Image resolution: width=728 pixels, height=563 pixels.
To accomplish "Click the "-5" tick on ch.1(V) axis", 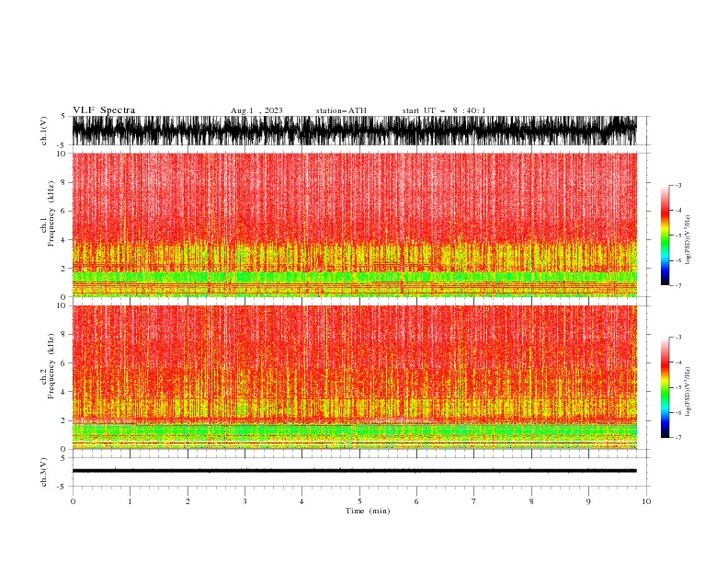I will (62, 145).
